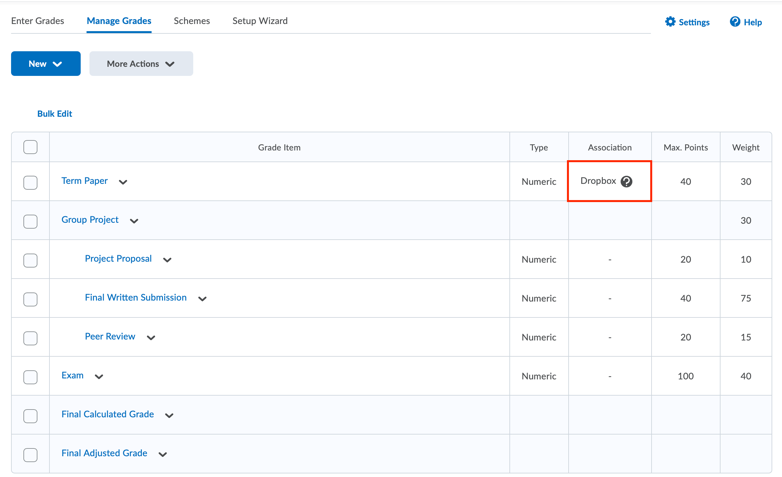Click the Bulk Edit link
Screen dimensions: 782x477
tap(54, 114)
